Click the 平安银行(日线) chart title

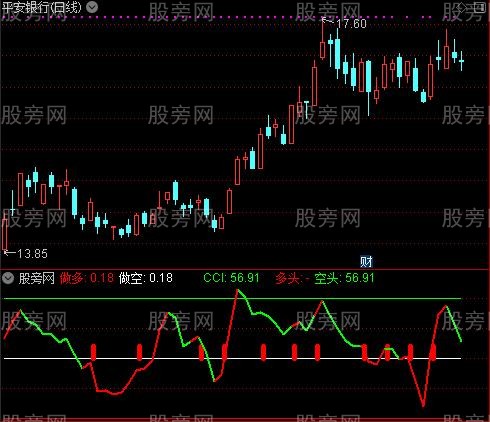[42, 7]
